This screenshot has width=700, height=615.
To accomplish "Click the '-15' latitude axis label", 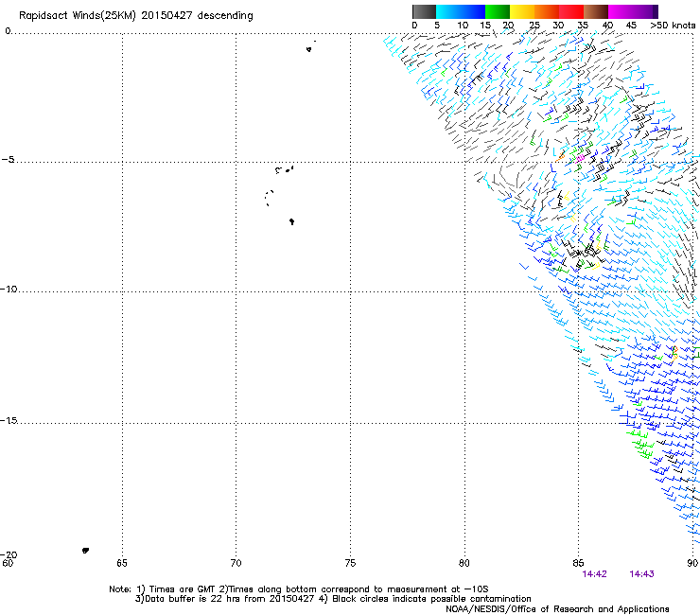I will pos(9,421).
